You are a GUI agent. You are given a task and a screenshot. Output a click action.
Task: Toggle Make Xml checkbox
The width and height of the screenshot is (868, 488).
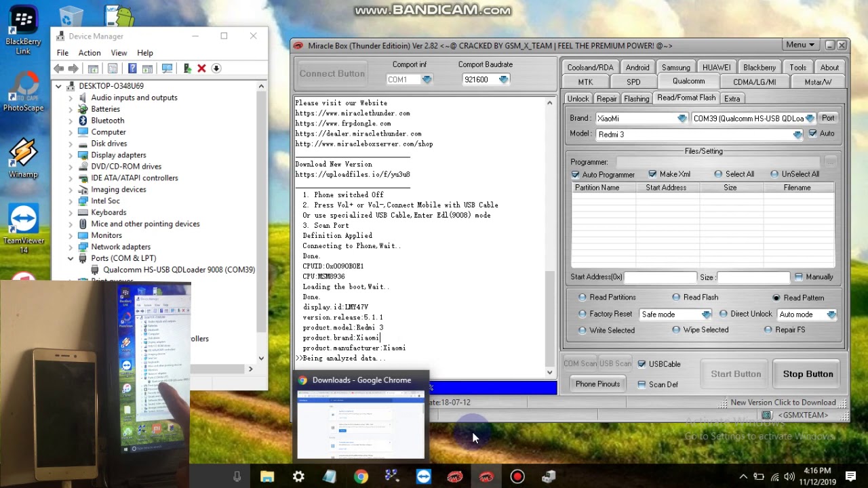tap(652, 174)
